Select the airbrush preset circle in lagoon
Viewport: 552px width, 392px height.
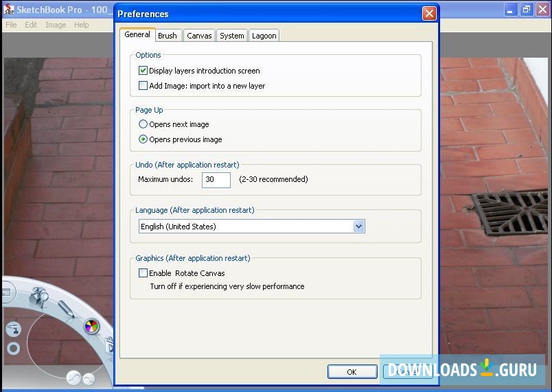[14, 330]
